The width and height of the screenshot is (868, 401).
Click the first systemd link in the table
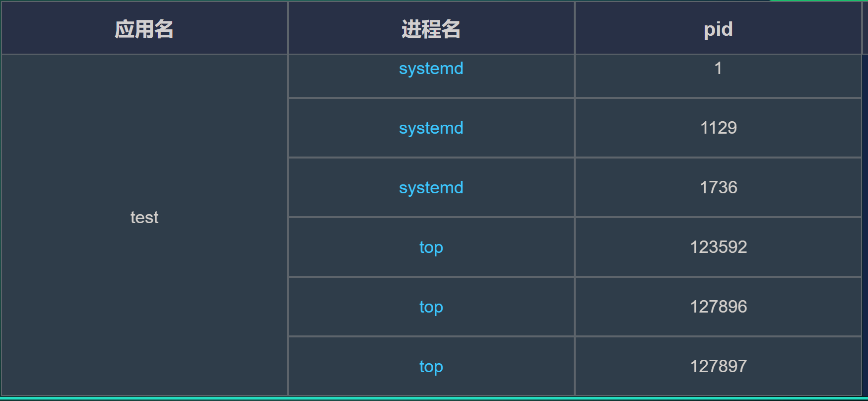430,69
